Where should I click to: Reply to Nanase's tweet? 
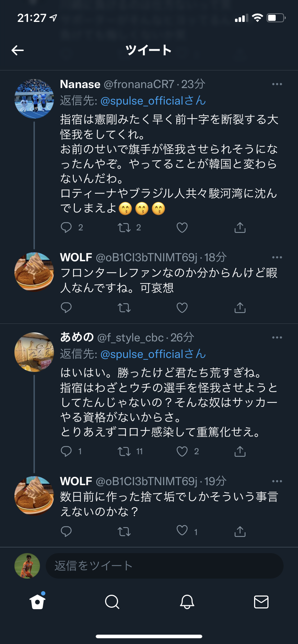pos(66,227)
